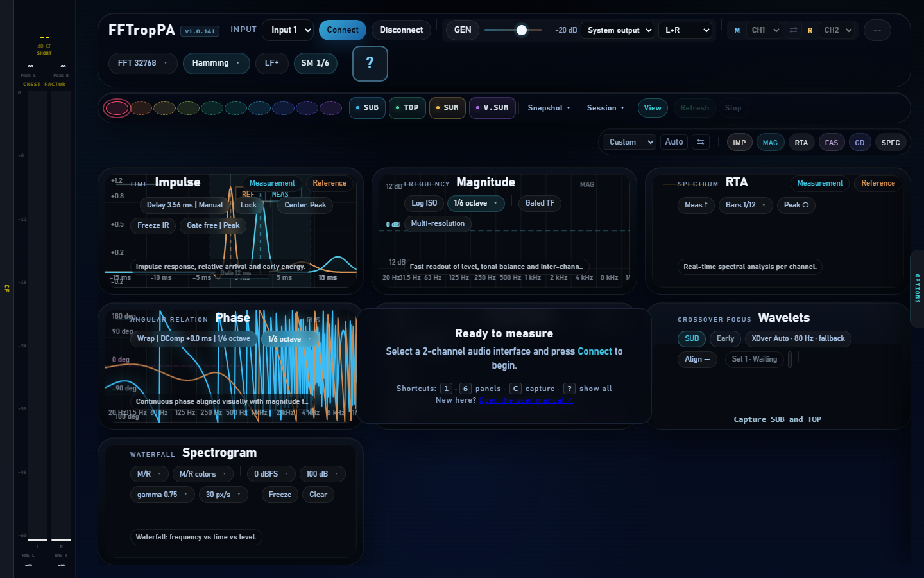Click Center: Peak in Impulse panel
Screen dimensions: 924x578
305,205
